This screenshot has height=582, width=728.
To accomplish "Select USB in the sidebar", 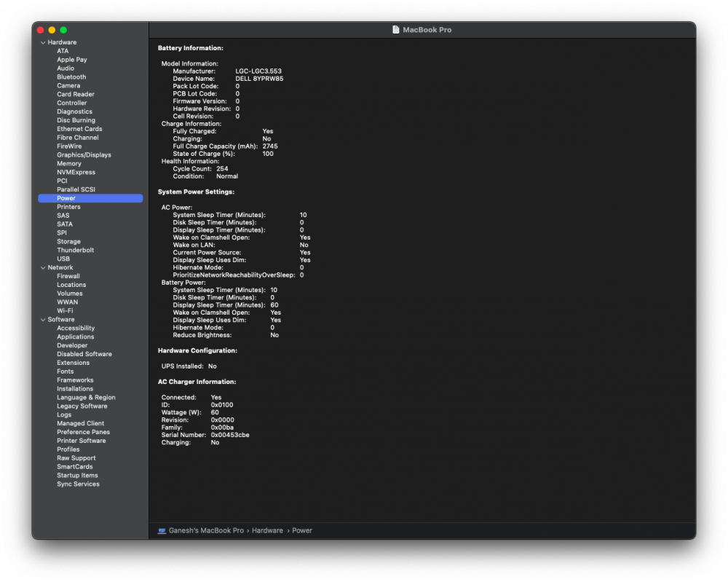I will coord(63,259).
